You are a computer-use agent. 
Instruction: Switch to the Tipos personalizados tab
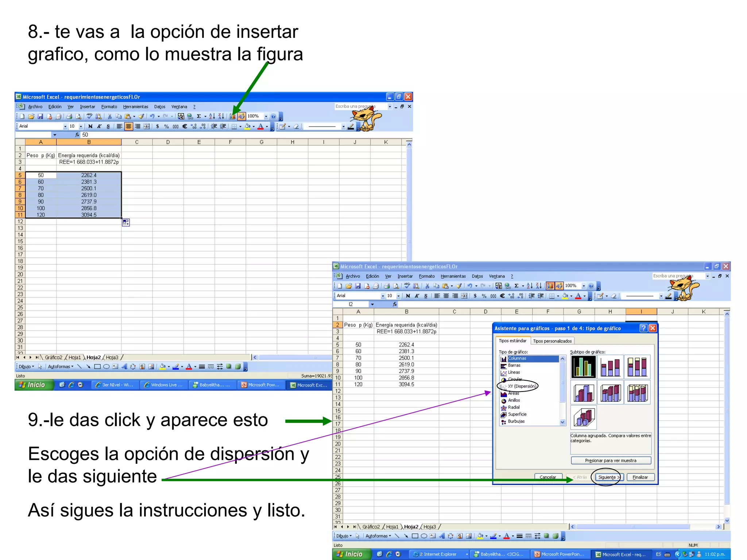click(552, 341)
